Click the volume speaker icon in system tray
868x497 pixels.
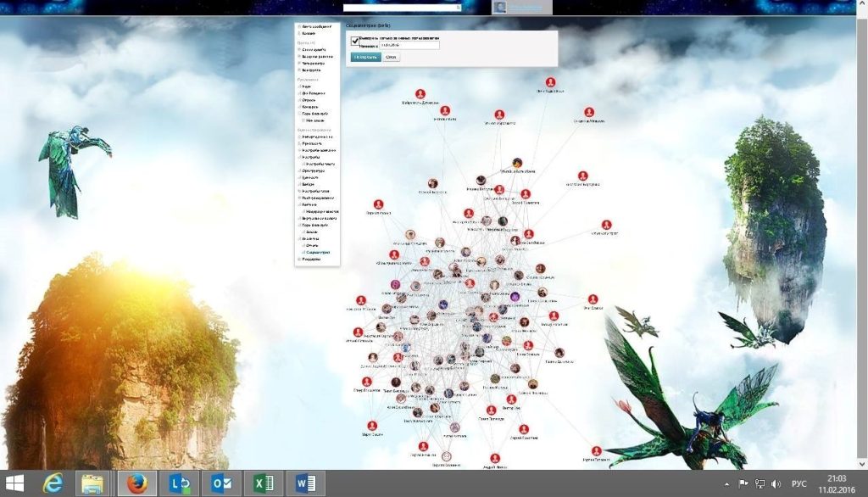pos(776,483)
